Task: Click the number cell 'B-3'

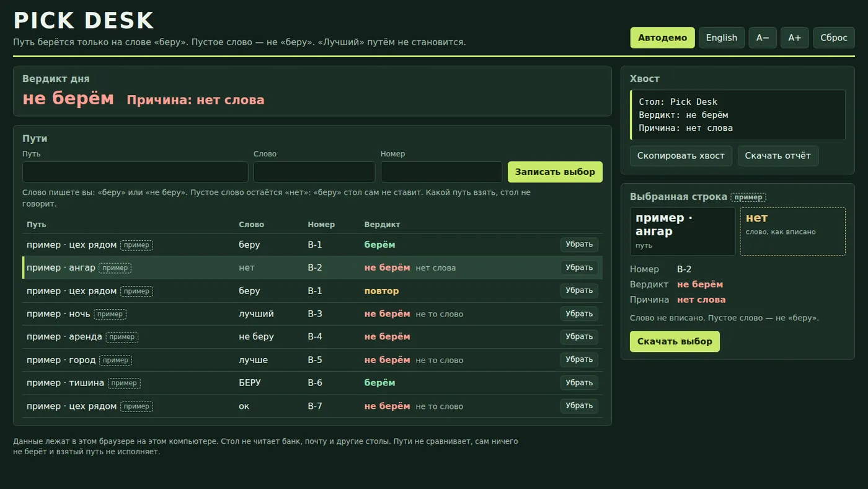Action: pos(315,314)
